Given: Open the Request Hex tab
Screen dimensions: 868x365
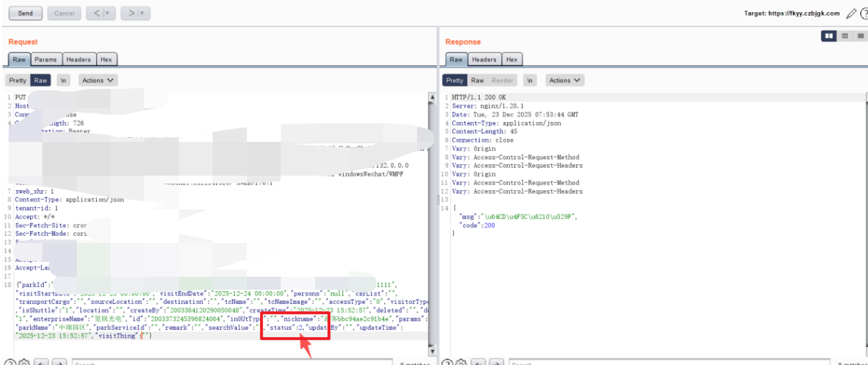Looking at the screenshot, I should click(x=106, y=60).
